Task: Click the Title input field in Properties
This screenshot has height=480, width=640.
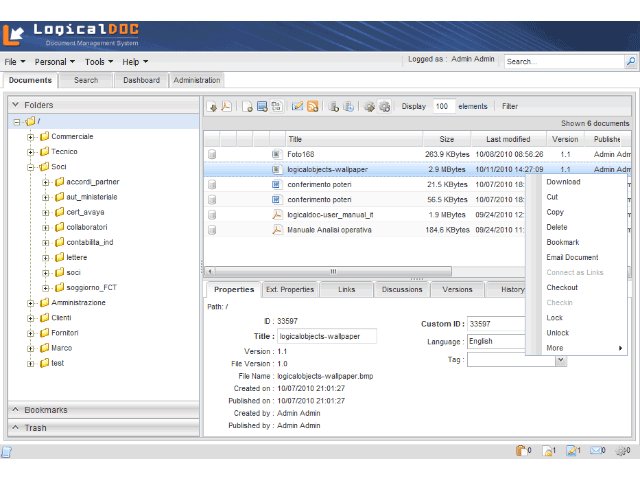Action: tap(327, 336)
